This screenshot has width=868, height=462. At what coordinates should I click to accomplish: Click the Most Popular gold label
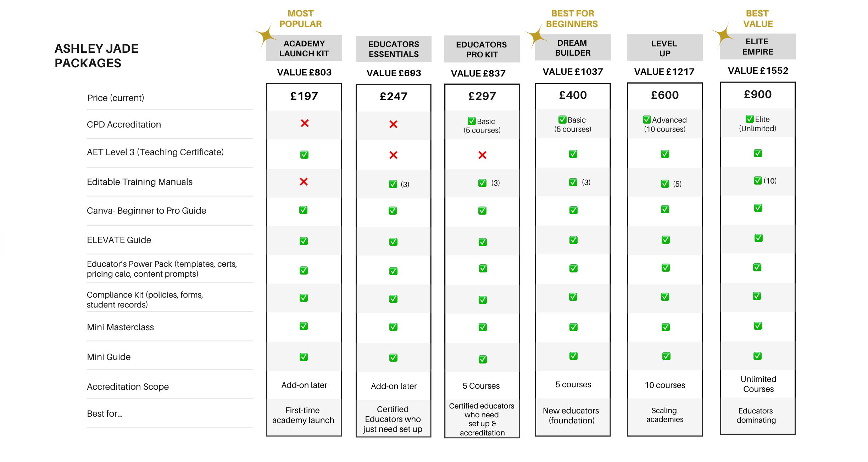300,19
